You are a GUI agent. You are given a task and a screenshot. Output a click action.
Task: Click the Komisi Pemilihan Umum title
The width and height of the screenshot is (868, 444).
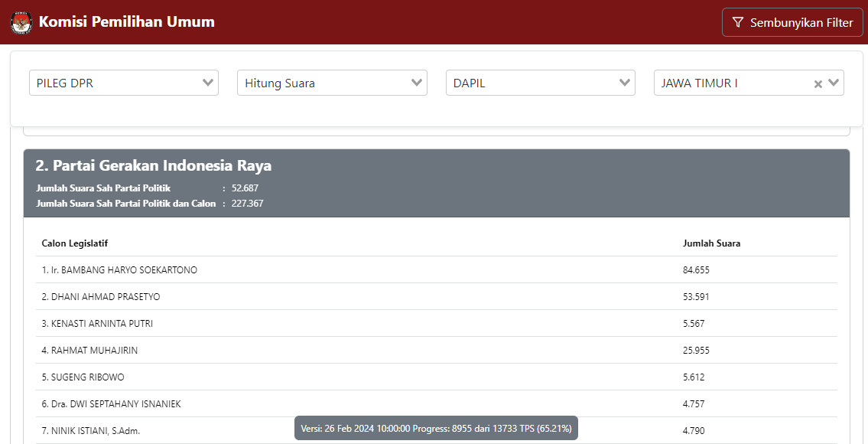(x=126, y=22)
